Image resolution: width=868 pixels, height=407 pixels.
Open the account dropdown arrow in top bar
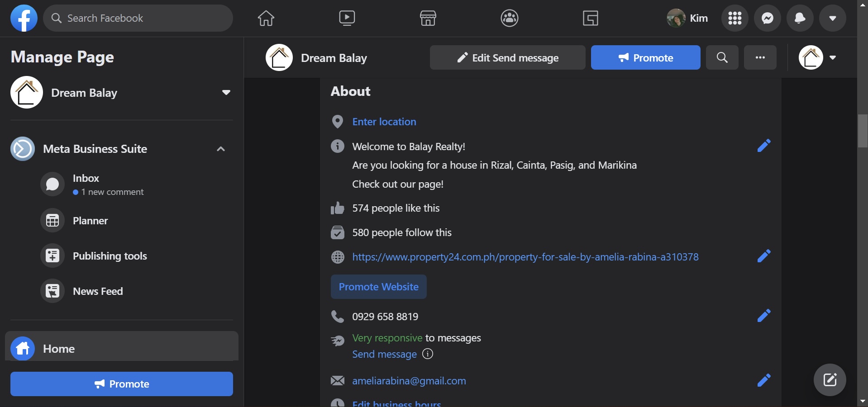click(833, 18)
